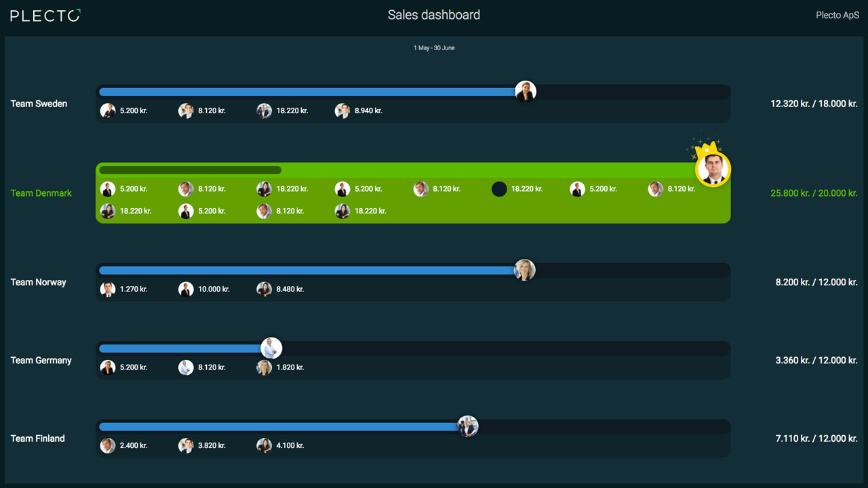Click Team Germany's 3.360 kr. / 12.000 kr. total
The width and height of the screenshot is (868, 488).
[816, 361]
